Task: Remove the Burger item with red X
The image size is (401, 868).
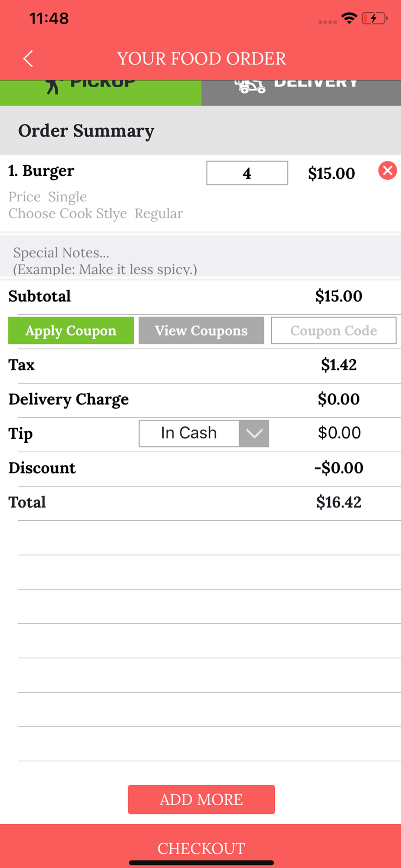Action: tap(388, 171)
